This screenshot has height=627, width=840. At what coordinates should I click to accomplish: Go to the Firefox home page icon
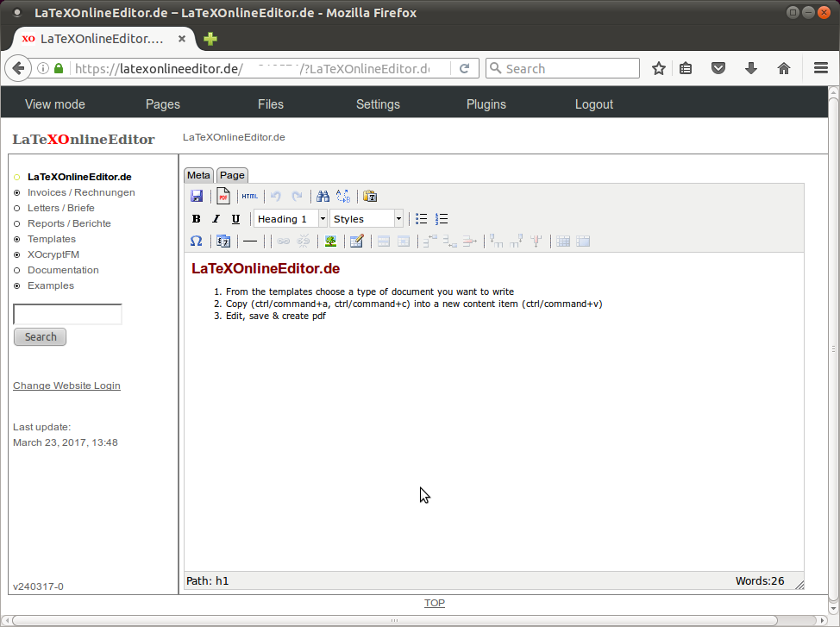(x=784, y=69)
